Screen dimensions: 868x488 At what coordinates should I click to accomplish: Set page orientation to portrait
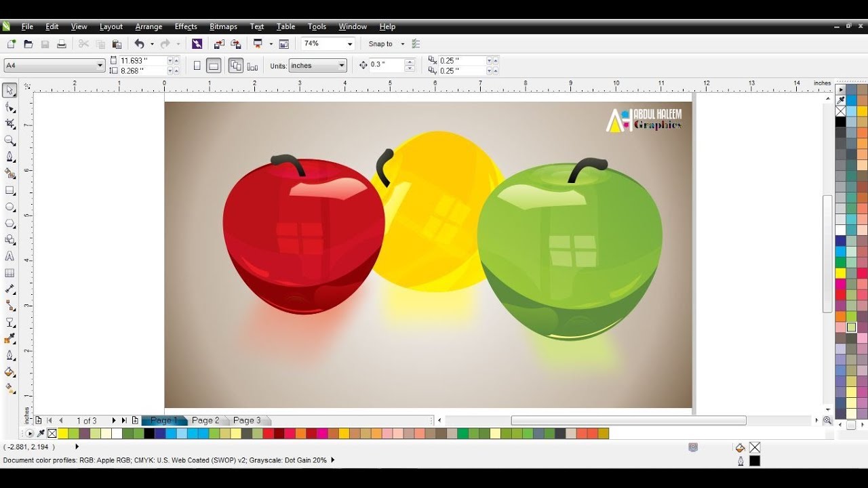point(197,66)
